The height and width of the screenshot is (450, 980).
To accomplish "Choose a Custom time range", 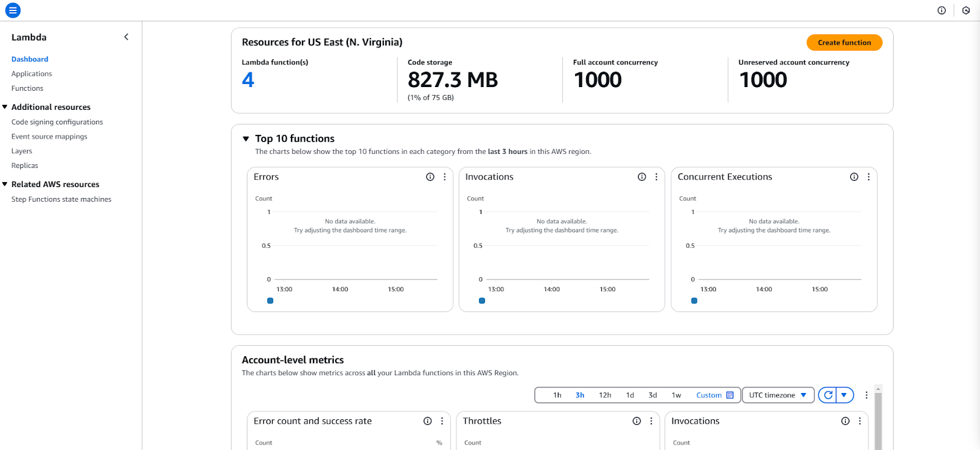I will pos(709,395).
